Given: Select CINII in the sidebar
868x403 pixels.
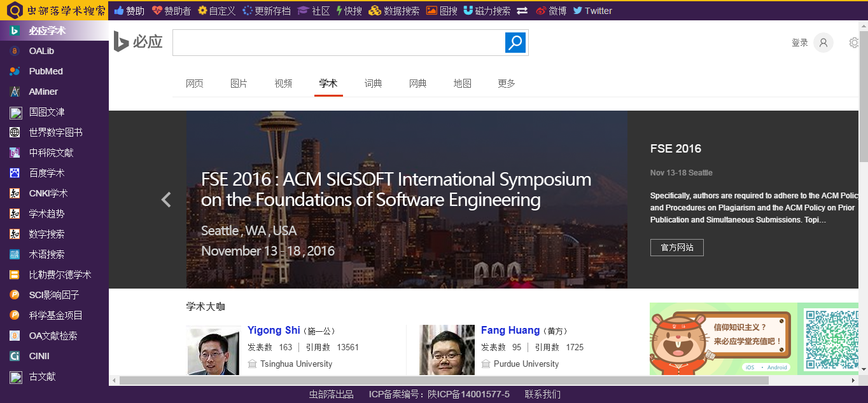Looking at the screenshot, I should point(54,356).
